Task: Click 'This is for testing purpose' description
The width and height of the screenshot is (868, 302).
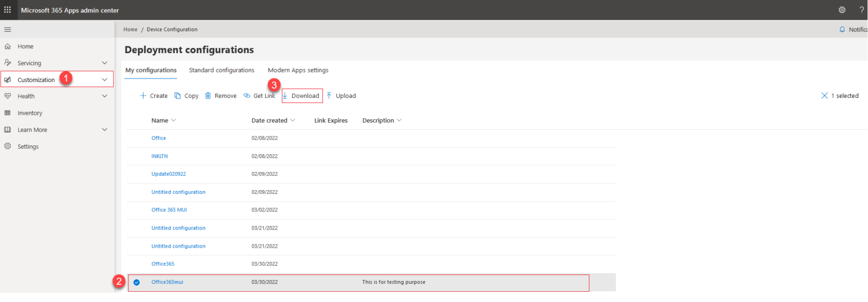Action: coord(394,282)
